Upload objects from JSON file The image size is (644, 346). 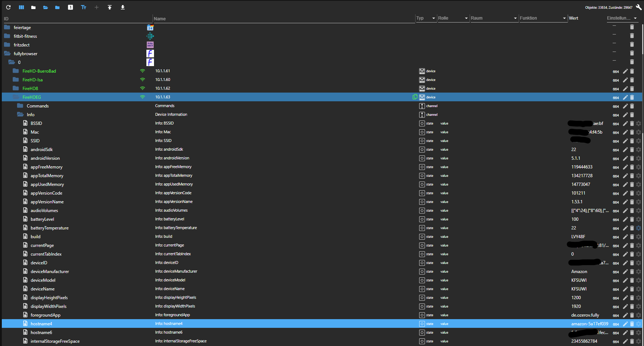click(110, 7)
